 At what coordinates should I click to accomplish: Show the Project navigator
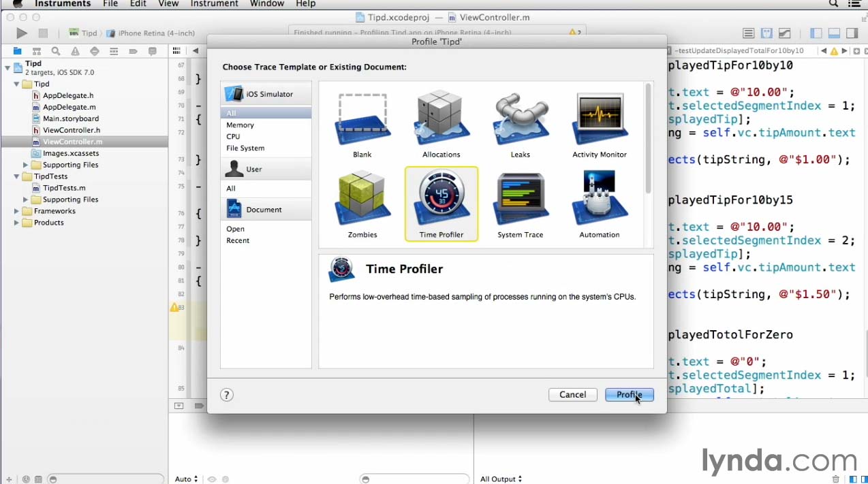[18, 51]
